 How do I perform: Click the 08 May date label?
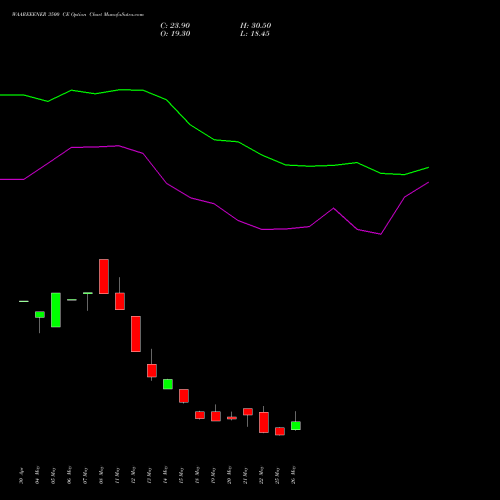[x=102, y=475]
